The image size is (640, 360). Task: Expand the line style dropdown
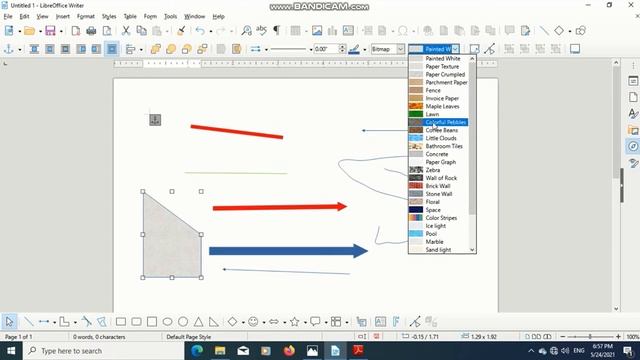311,50
